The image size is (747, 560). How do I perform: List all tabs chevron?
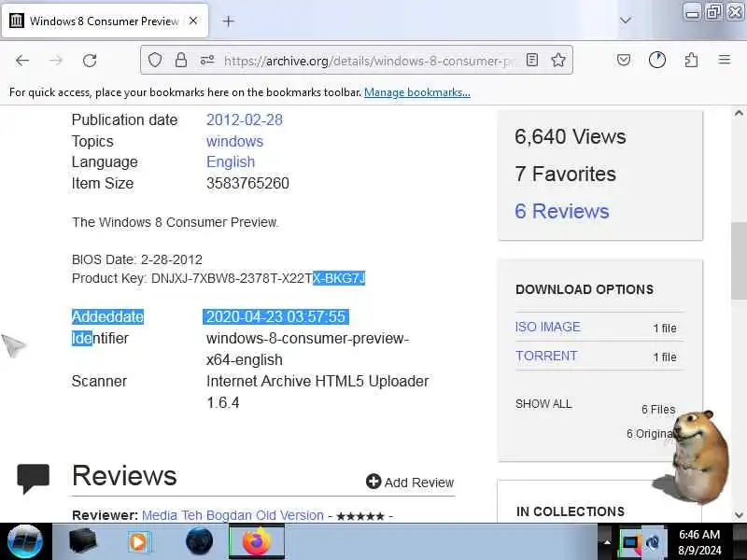[x=626, y=21]
